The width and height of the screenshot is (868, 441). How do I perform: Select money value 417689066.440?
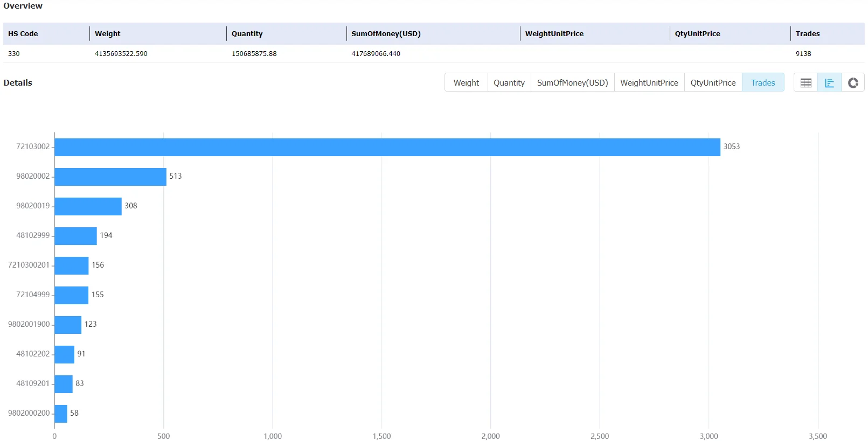[x=376, y=54]
